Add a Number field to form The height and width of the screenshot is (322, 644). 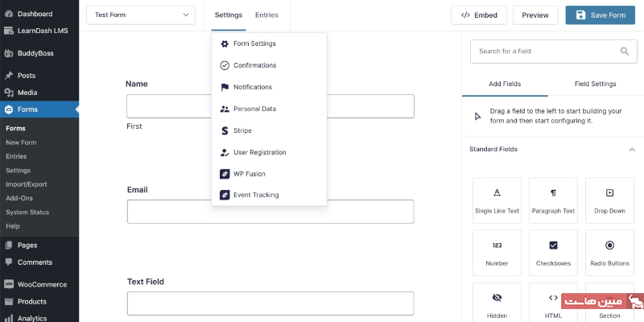click(497, 253)
